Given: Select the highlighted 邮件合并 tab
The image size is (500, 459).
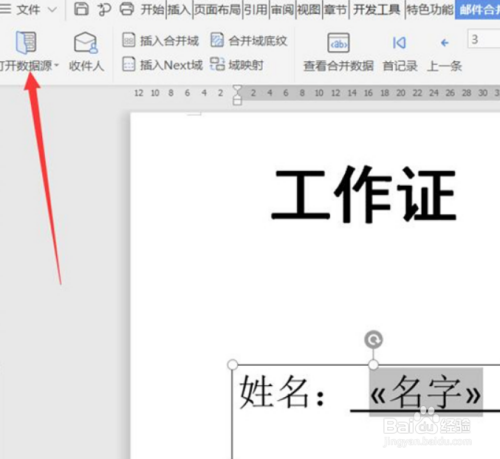Looking at the screenshot, I should click(478, 10).
